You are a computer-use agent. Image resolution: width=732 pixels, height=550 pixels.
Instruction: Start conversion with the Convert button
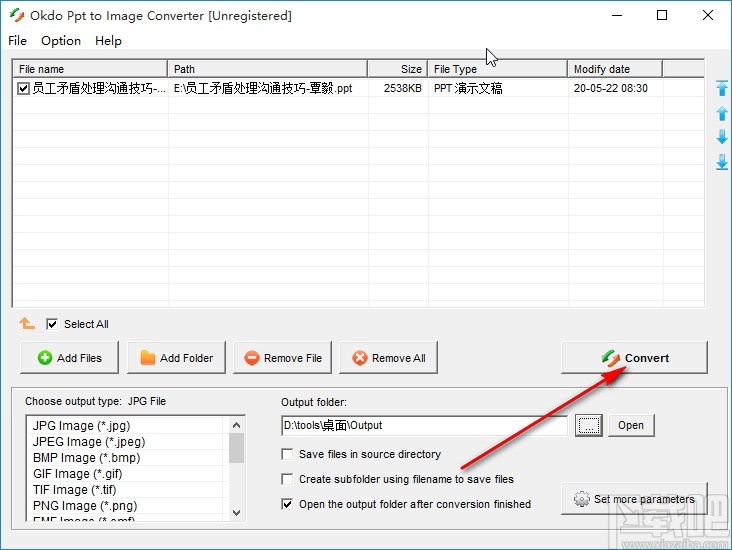click(x=634, y=358)
